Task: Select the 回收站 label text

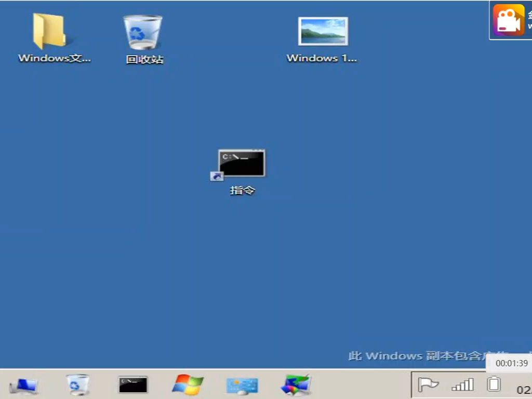Action: pyautogui.click(x=144, y=59)
